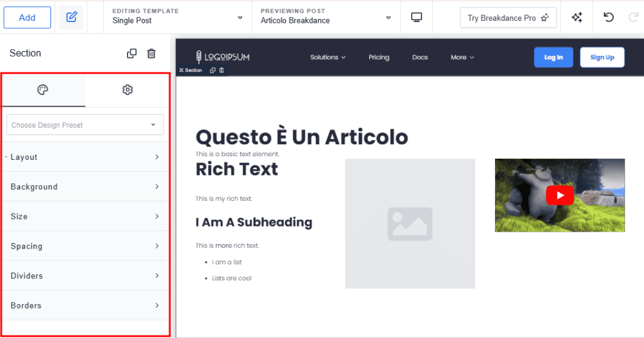The height and width of the screenshot is (338, 644).
Task: Play the YouTube video
Action: pyautogui.click(x=560, y=195)
